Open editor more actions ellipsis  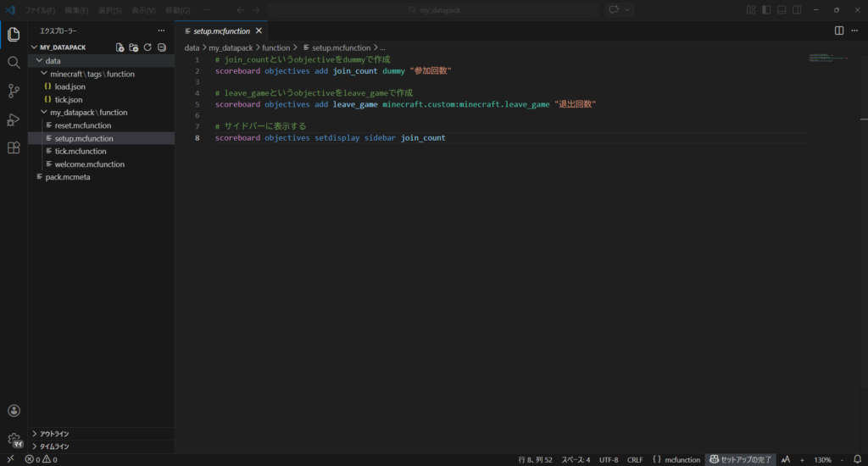click(x=854, y=31)
